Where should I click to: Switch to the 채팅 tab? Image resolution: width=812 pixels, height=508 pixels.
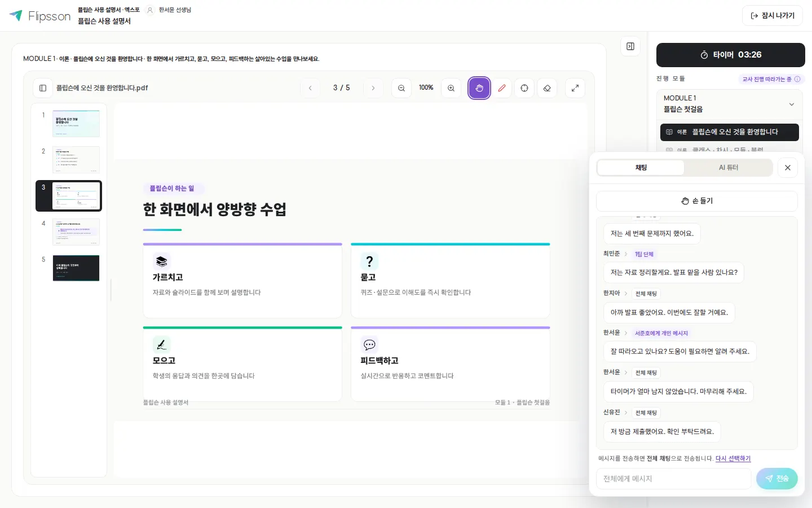641,168
